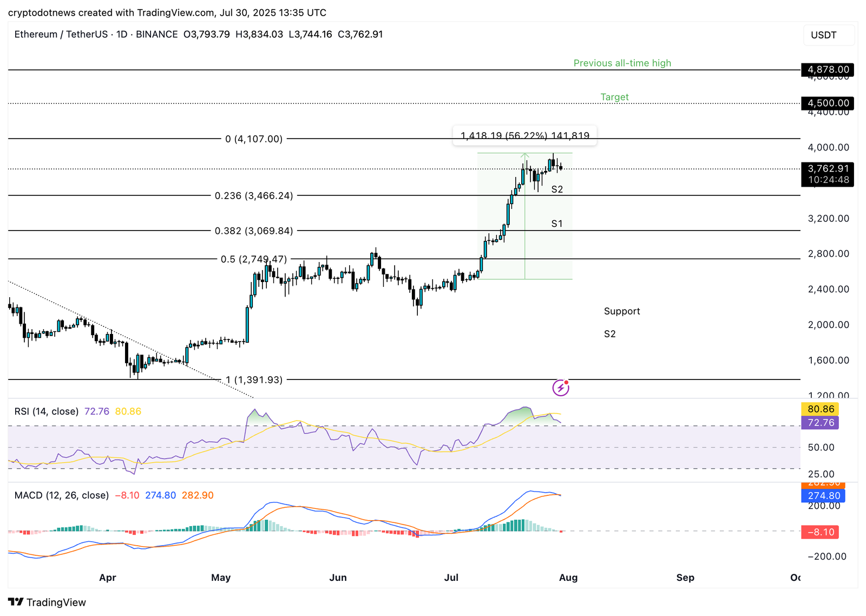Click the countdown timer below the price label

pos(827,179)
